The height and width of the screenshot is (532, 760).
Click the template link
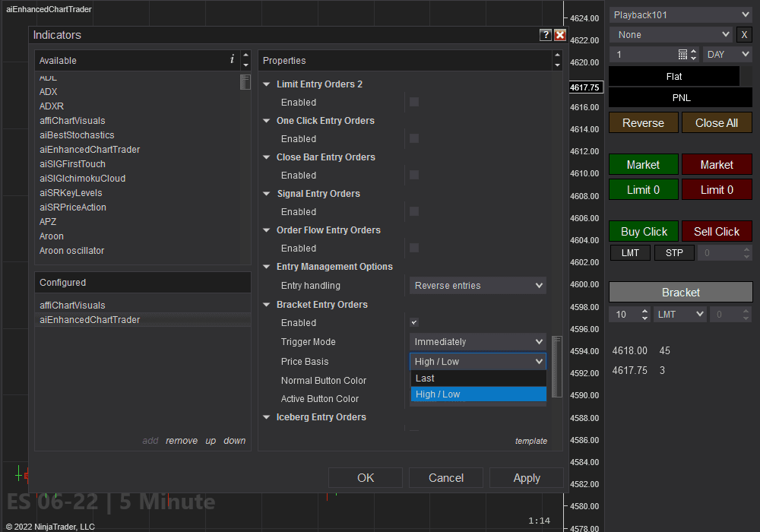coord(531,441)
